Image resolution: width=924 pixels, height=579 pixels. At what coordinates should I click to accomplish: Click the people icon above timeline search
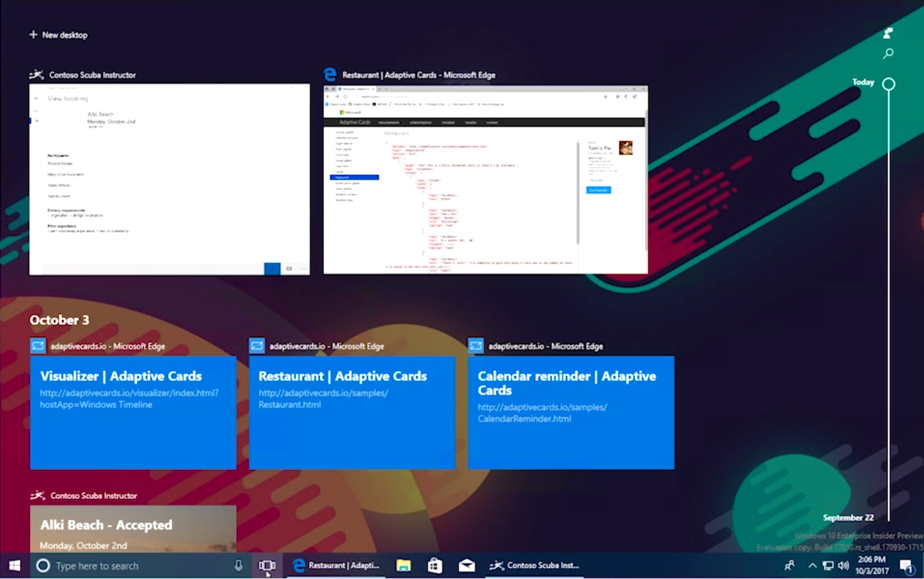coord(888,33)
